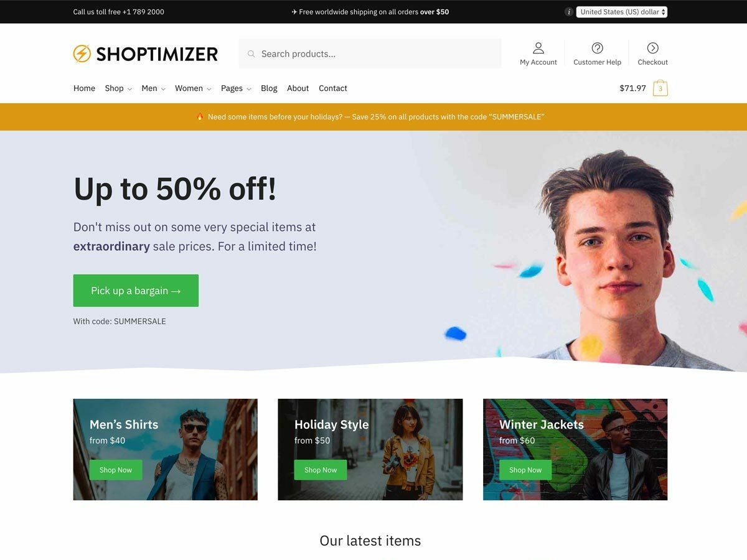The width and height of the screenshot is (747, 560).
Task: Expand the Men menu dropdown
Action: 153,88
